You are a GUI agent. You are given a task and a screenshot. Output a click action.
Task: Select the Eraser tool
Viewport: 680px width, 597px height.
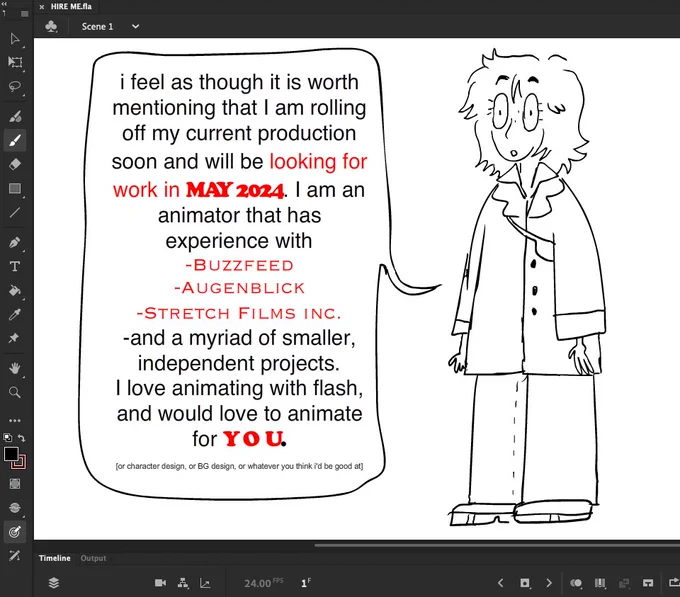(15, 164)
